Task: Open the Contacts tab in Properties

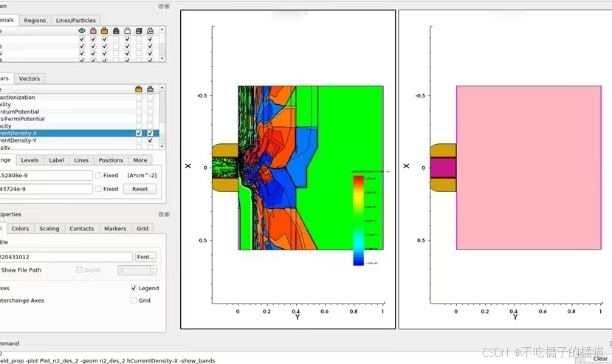Action: (81, 228)
